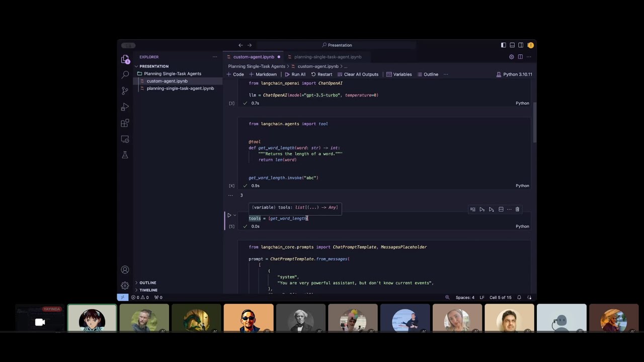Click Run All in notebook toolbar
Image resolution: width=644 pixels, height=362 pixels.
coord(295,74)
